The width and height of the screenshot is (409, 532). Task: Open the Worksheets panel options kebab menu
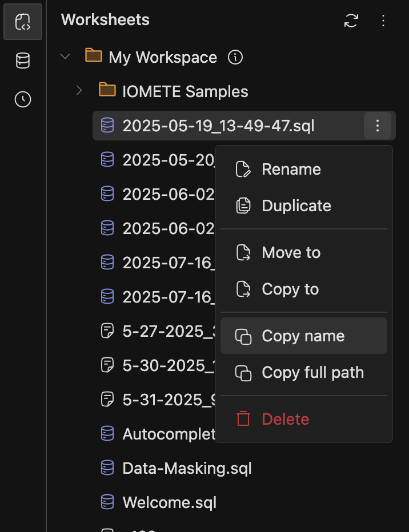pos(383,21)
